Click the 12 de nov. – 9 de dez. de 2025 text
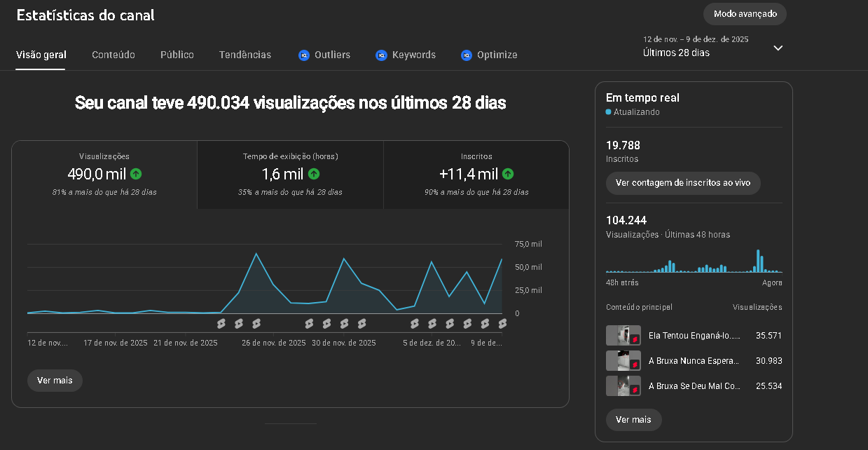868x450 pixels. [696, 39]
